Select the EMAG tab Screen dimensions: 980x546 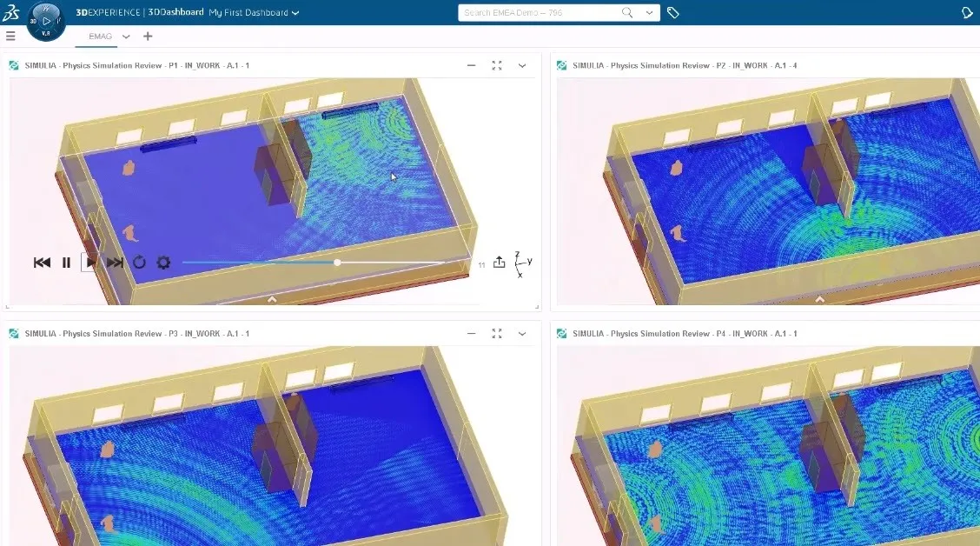(101, 37)
